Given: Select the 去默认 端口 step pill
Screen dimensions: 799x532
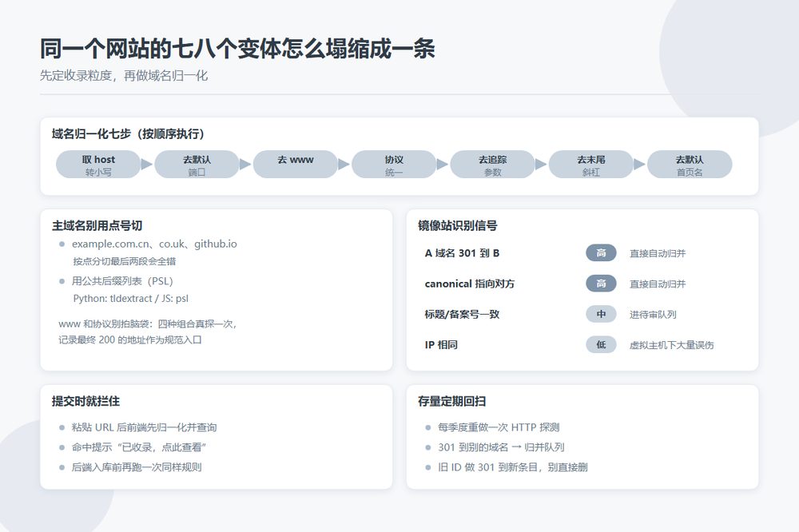Looking at the screenshot, I should click(x=197, y=164).
